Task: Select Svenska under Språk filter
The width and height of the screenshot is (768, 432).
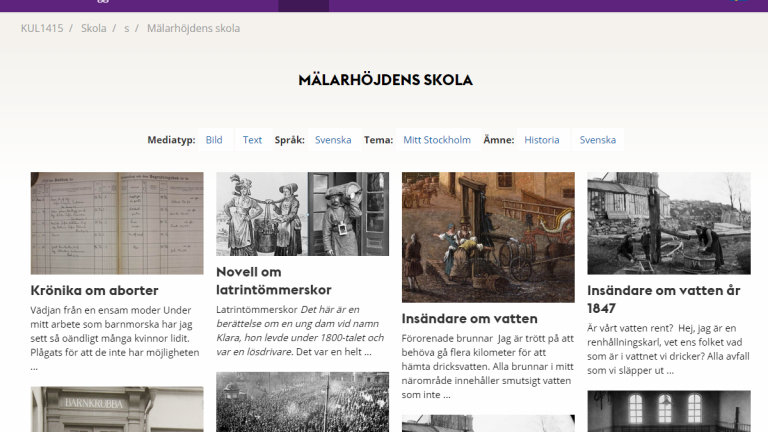Action: pos(333,140)
